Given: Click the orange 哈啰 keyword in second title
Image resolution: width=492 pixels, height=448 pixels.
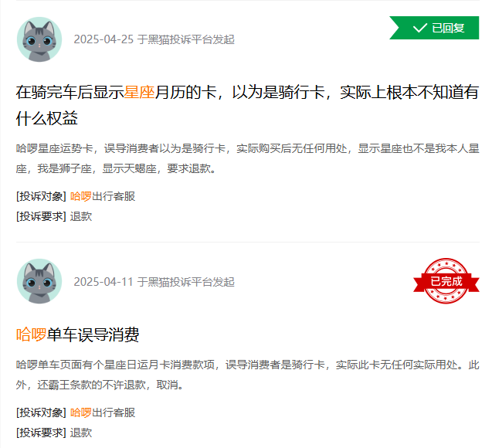Looking at the screenshot, I should pyautogui.click(x=32, y=334).
